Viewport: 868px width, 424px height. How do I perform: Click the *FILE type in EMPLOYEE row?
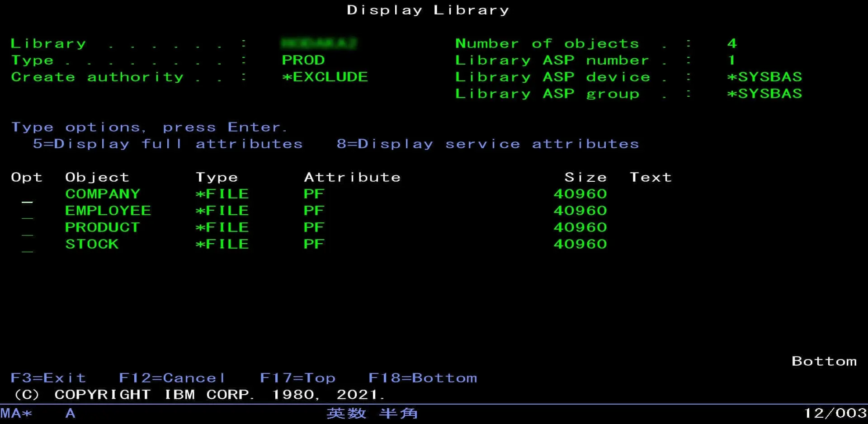[x=222, y=211]
